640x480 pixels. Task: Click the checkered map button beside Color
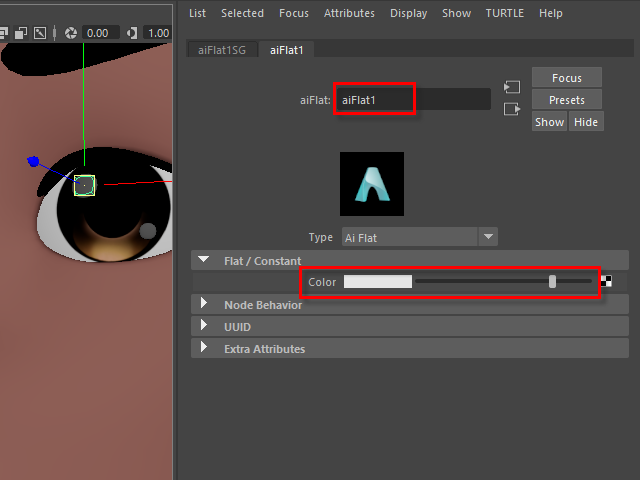tap(606, 282)
